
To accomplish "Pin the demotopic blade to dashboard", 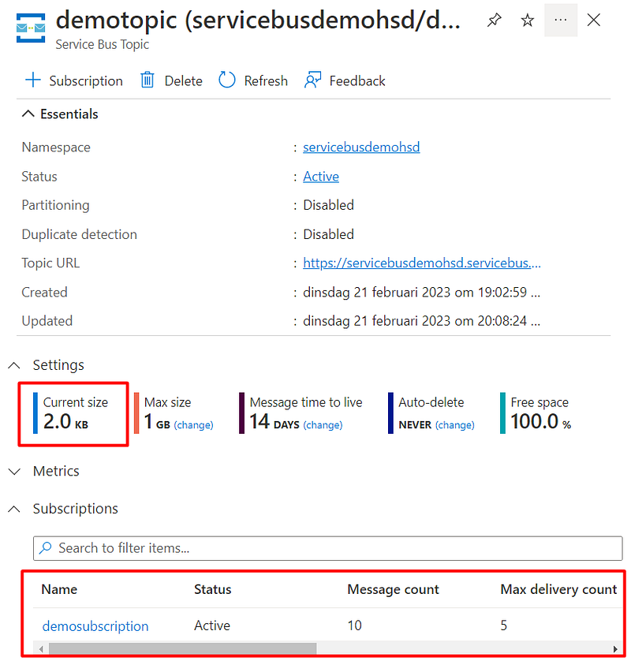I will coord(495,20).
